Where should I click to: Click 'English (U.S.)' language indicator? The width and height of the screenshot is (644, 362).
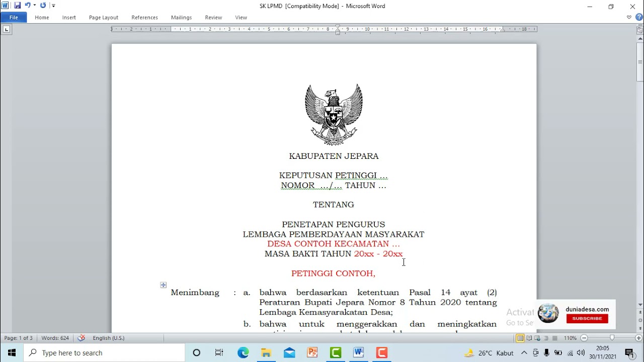[109, 338]
